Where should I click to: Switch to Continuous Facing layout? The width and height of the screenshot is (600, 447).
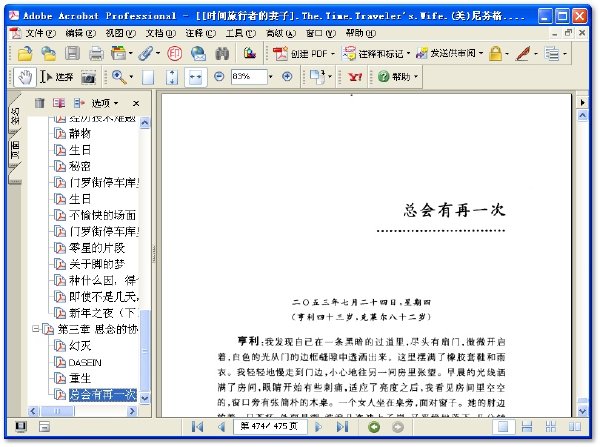click(551, 427)
